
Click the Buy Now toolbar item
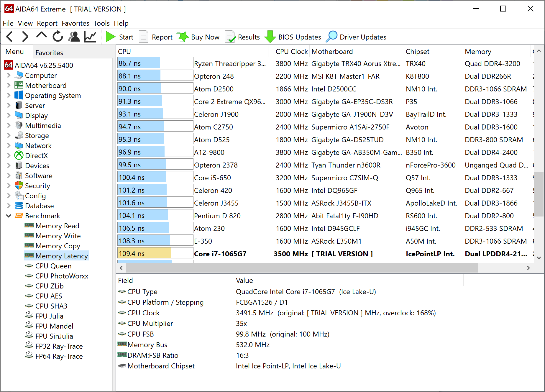(x=198, y=37)
